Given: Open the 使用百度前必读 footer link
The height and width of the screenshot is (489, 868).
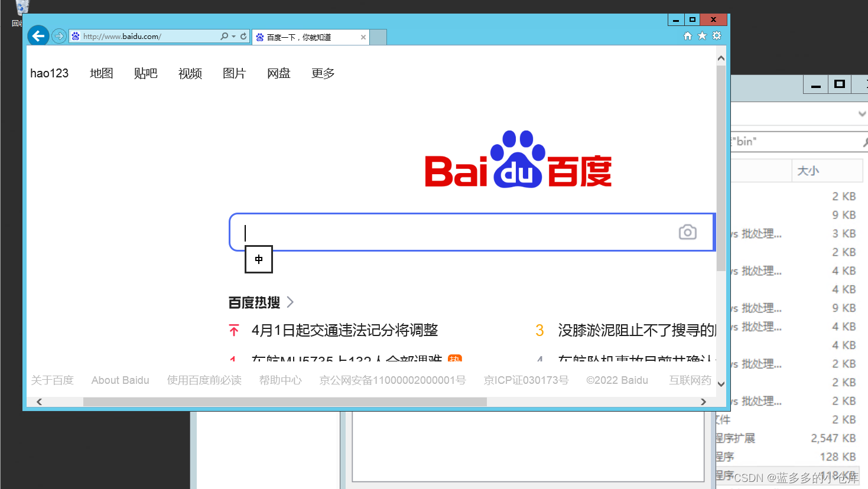Looking at the screenshot, I should pyautogui.click(x=204, y=380).
